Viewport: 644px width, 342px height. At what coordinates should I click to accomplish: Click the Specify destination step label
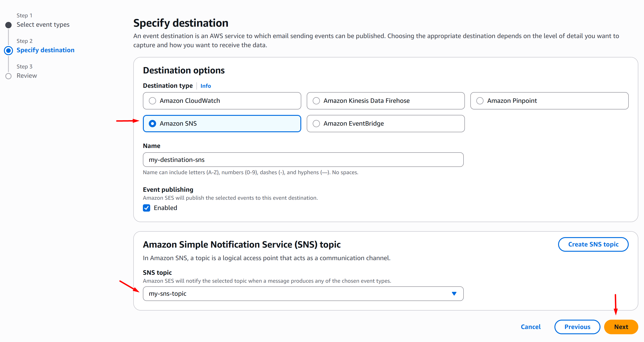coord(46,50)
